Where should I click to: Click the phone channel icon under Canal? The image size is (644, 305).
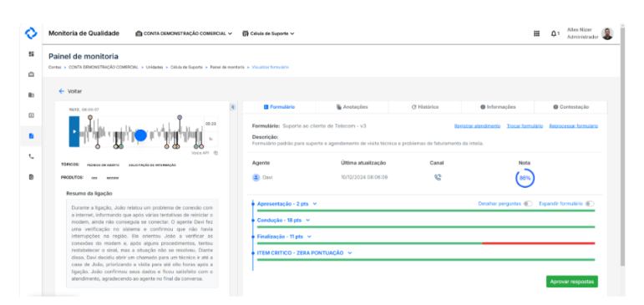pos(438,178)
